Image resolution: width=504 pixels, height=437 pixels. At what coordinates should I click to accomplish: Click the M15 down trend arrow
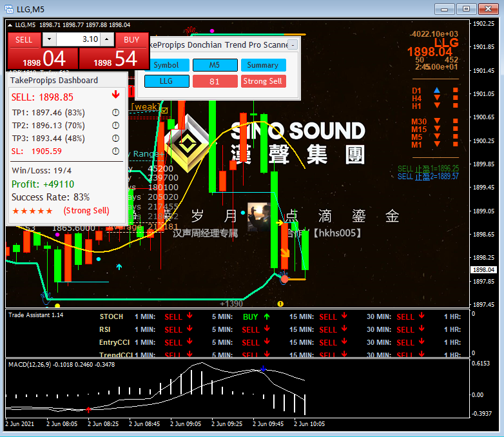pos(437,128)
